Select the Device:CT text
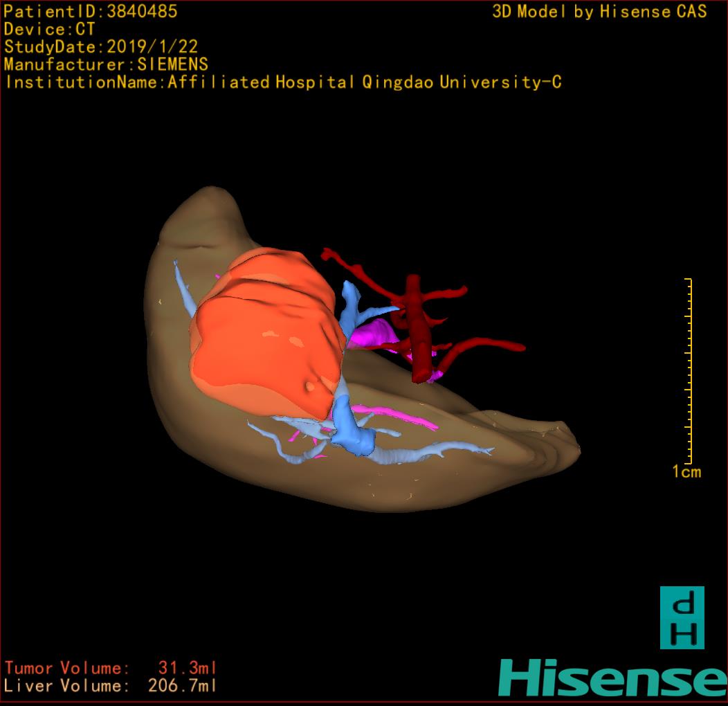This screenshot has width=728, height=706. coord(50,30)
